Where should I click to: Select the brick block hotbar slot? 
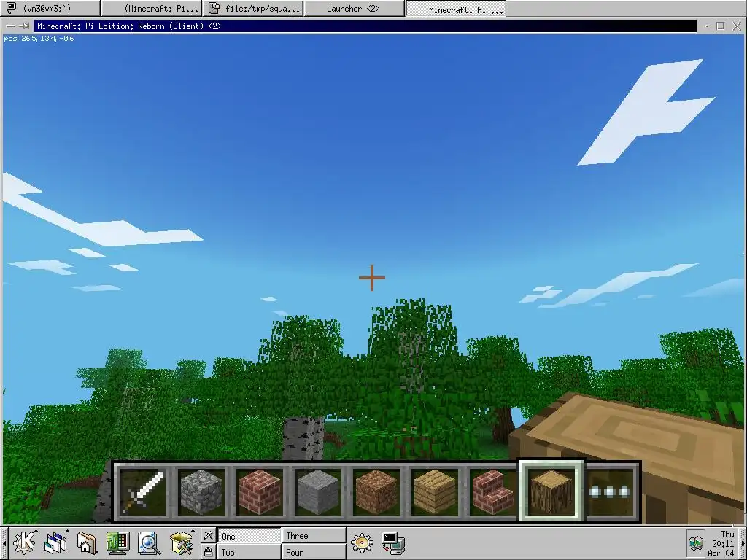(259, 491)
